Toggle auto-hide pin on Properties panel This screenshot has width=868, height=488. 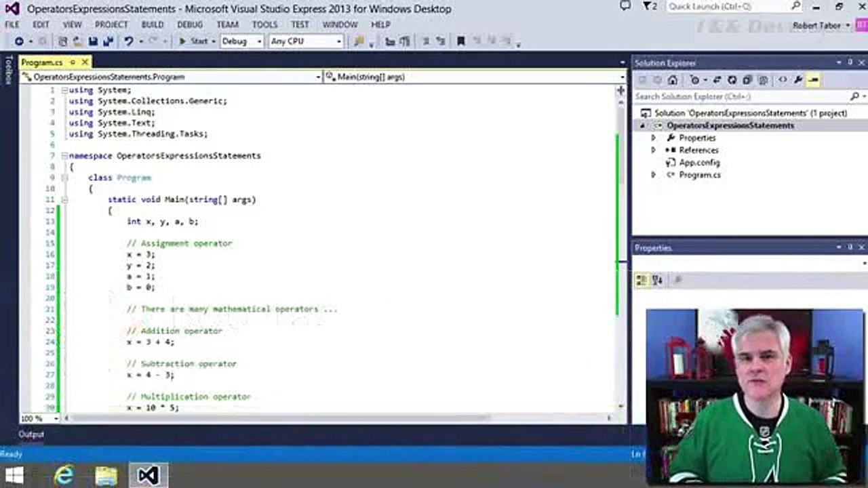pos(850,247)
